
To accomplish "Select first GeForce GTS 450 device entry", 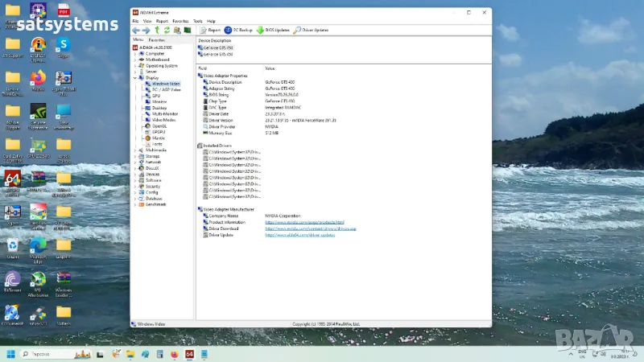I will 217,47.
